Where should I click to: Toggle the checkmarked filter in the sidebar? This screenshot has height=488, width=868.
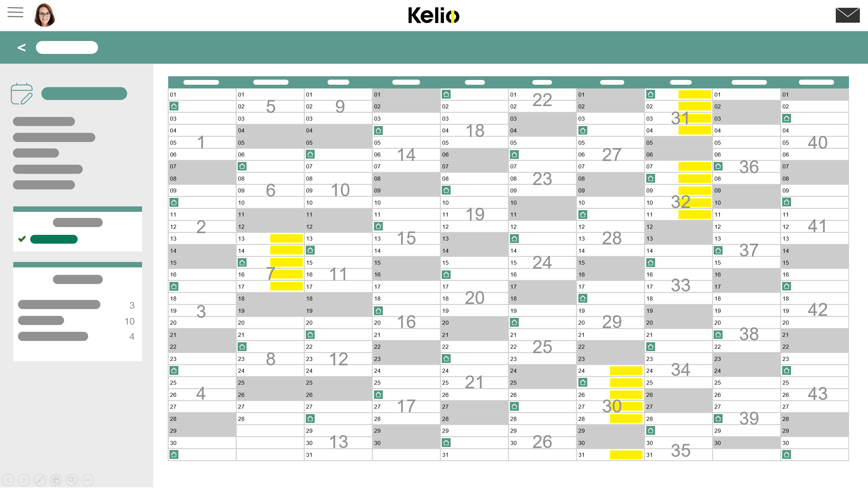tap(54, 239)
